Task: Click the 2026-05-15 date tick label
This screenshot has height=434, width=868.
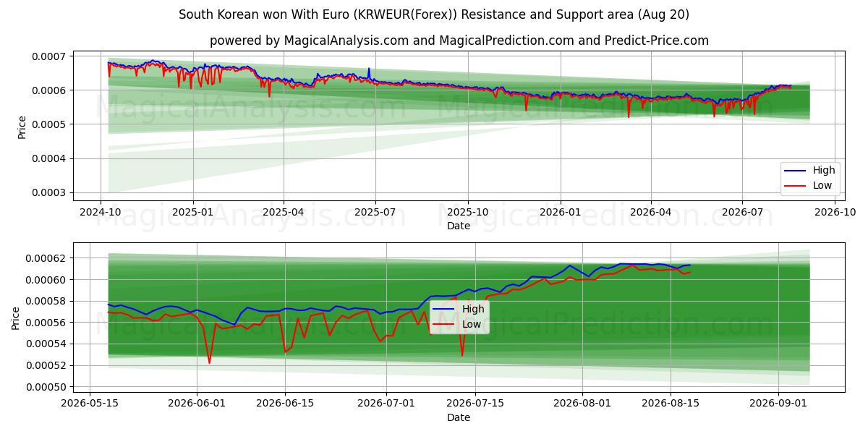Action: pyautogui.click(x=90, y=404)
